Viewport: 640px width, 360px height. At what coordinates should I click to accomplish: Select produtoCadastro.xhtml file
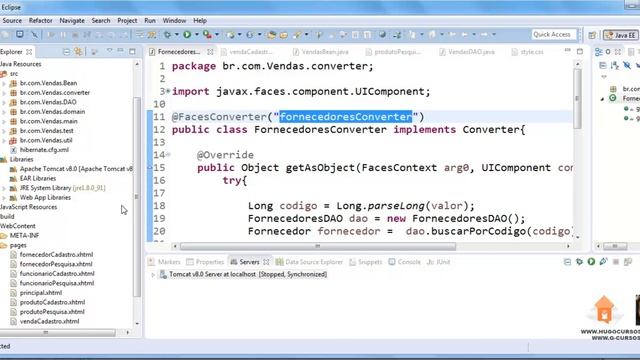pyautogui.click(x=52, y=302)
